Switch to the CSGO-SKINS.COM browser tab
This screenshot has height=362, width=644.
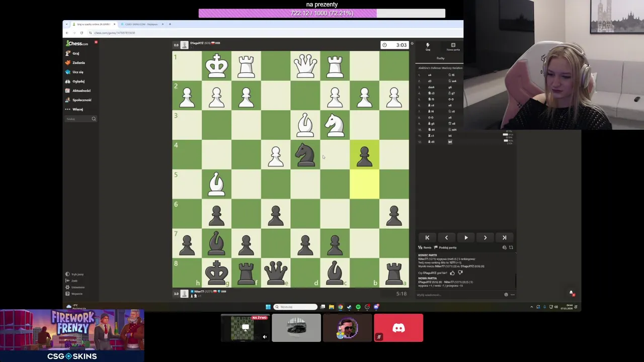tap(142, 24)
